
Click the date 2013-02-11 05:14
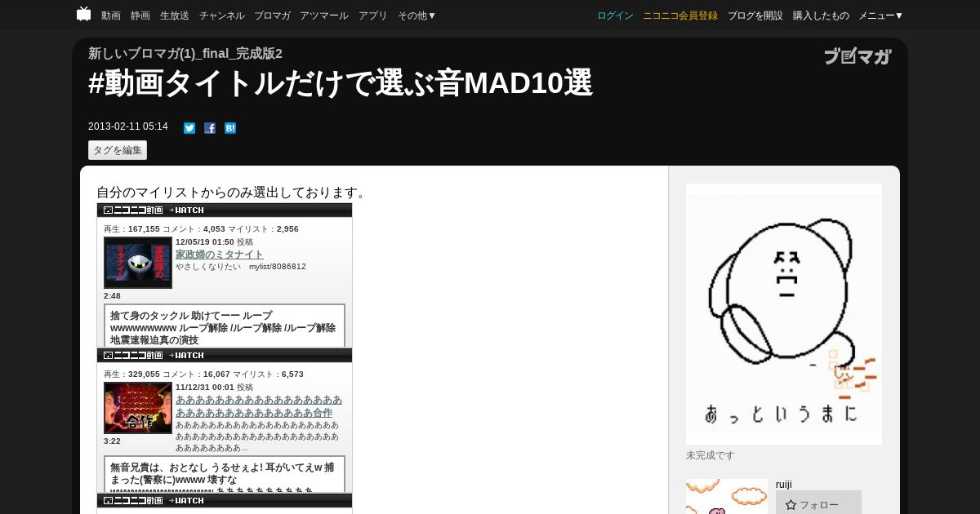tap(128, 126)
